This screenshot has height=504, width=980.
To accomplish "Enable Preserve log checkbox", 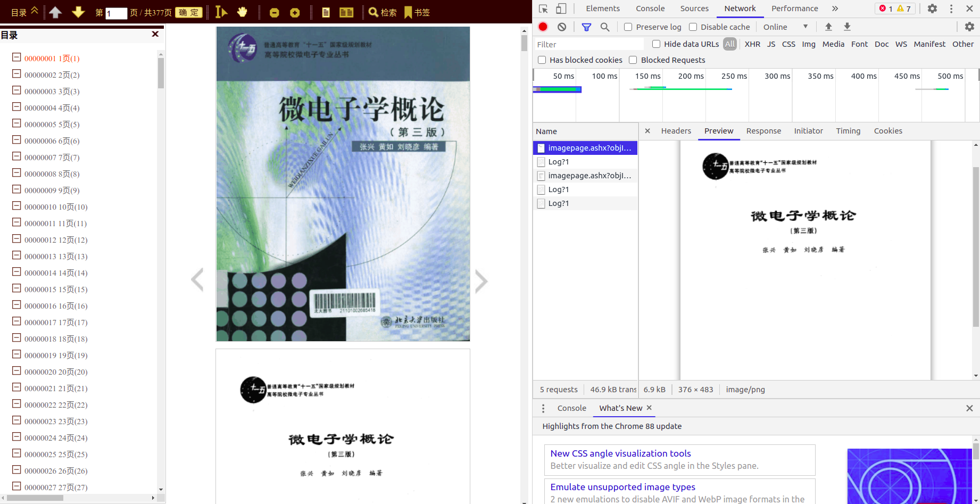I will click(628, 27).
